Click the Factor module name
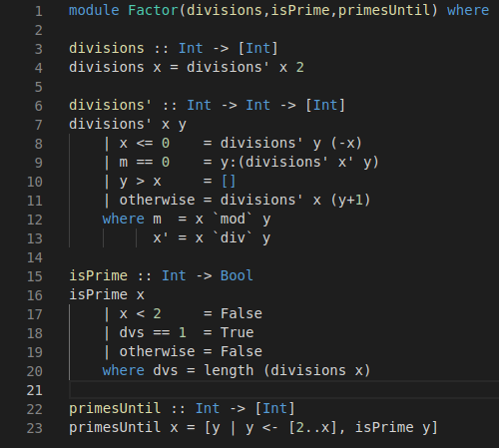 (x=153, y=10)
